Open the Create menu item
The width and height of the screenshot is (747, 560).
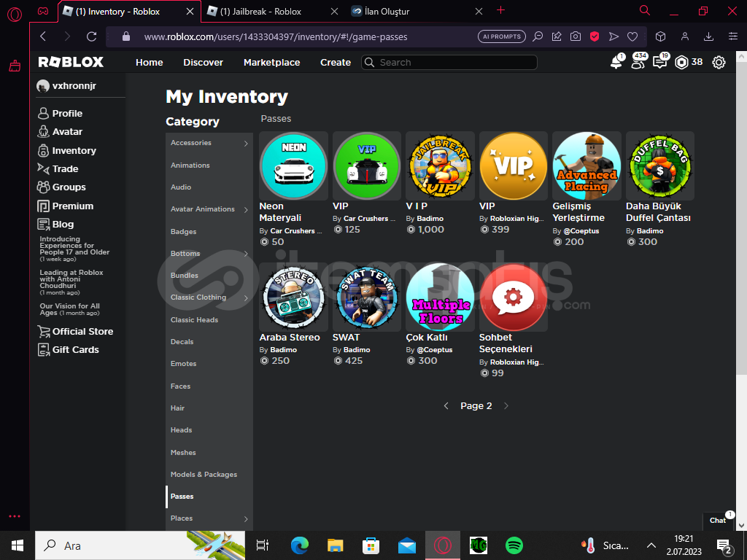point(336,63)
